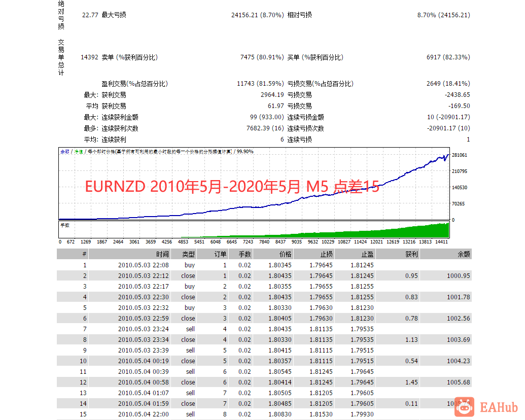
Task: Click the price 1.80830 in row 15
Action: [280, 414]
